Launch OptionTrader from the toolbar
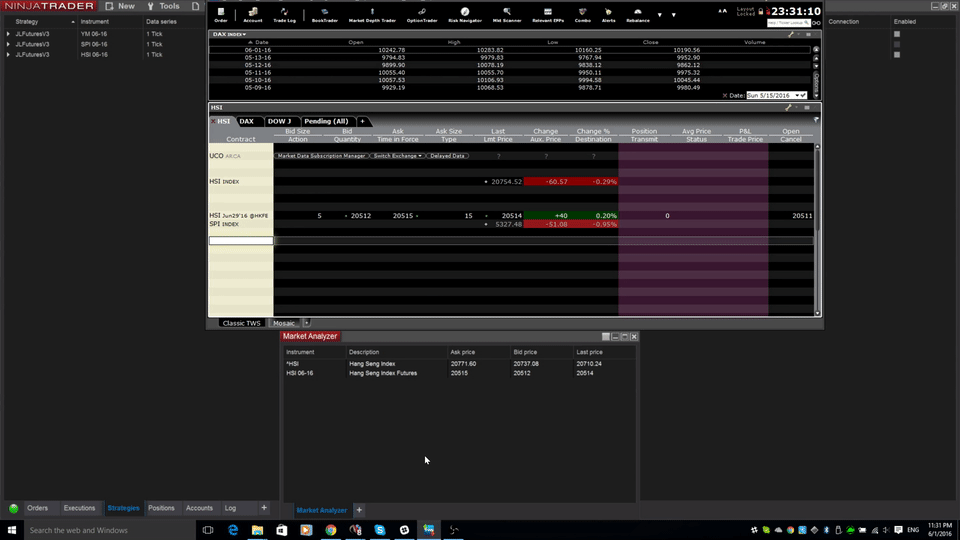This screenshot has height=540, width=960. click(422, 15)
